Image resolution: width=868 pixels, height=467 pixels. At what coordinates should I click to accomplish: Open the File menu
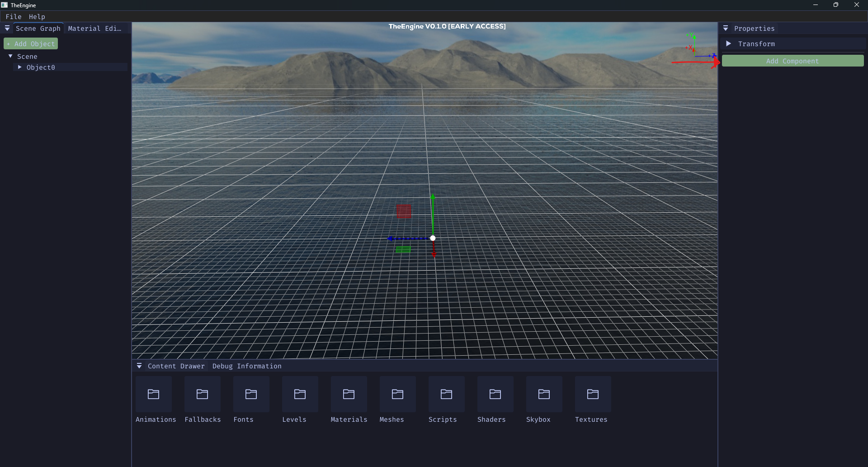click(14, 17)
